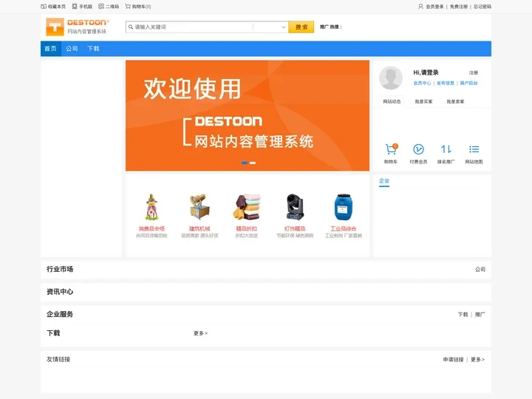Open the 灯饰精品 stage light thumbnail
This screenshot has width=532, height=399.
[295, 207]
